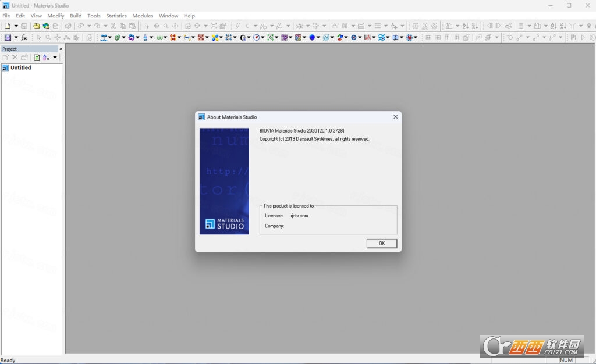The height and width of the screenshot is (364, 596).
Task: Click the red and orange dots module icon
Action: pos(173,37)
